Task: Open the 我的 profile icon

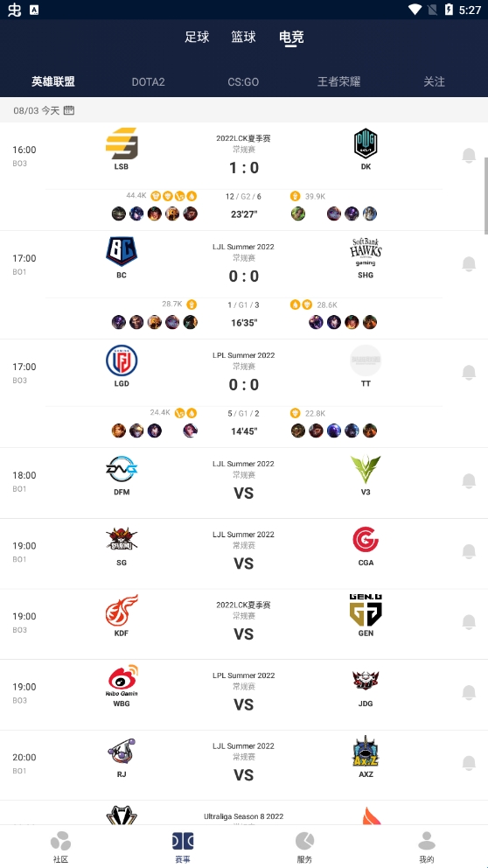Action: point(427,841)
